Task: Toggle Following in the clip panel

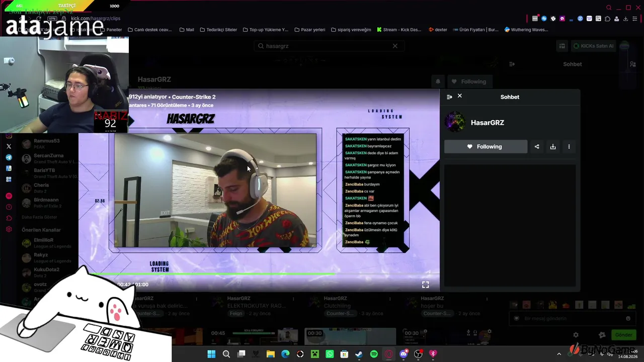Action: (x=486, y=147)
